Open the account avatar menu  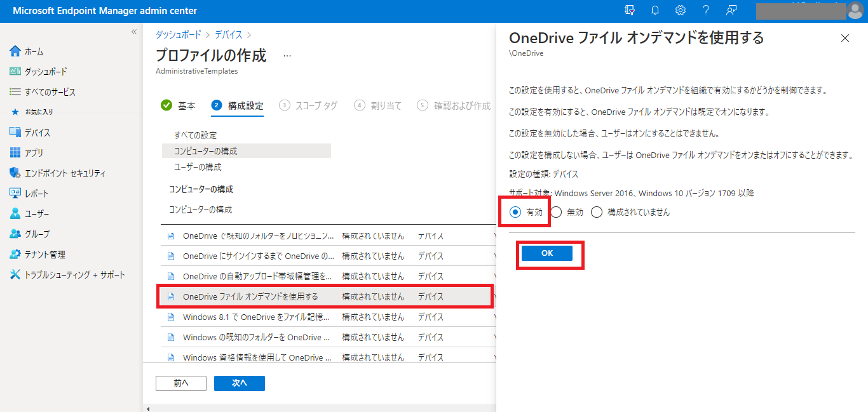(855, 10)
